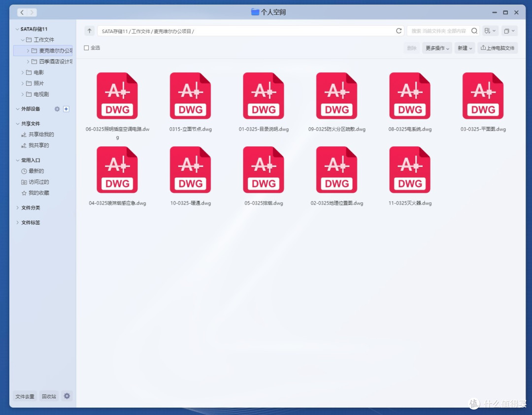Screen dimensions: 532x415
Task: Expand the 电视剧 folder node
Action: (22, 95)
